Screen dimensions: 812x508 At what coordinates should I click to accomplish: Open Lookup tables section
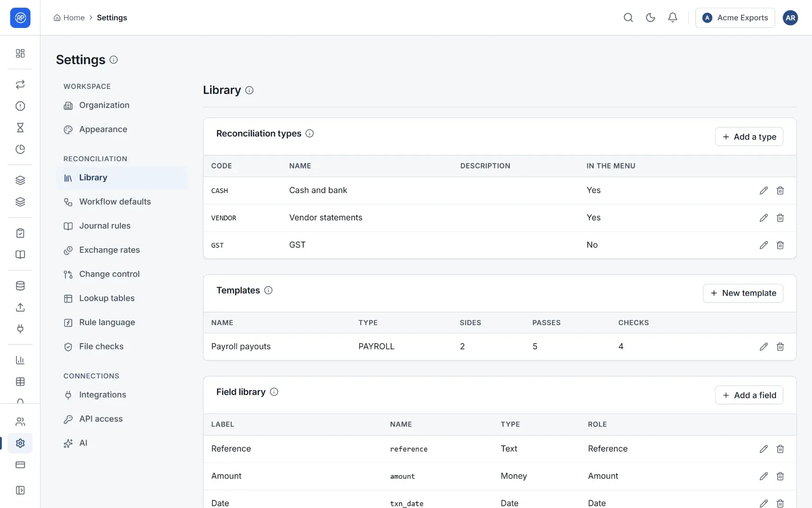coord(122,298)
